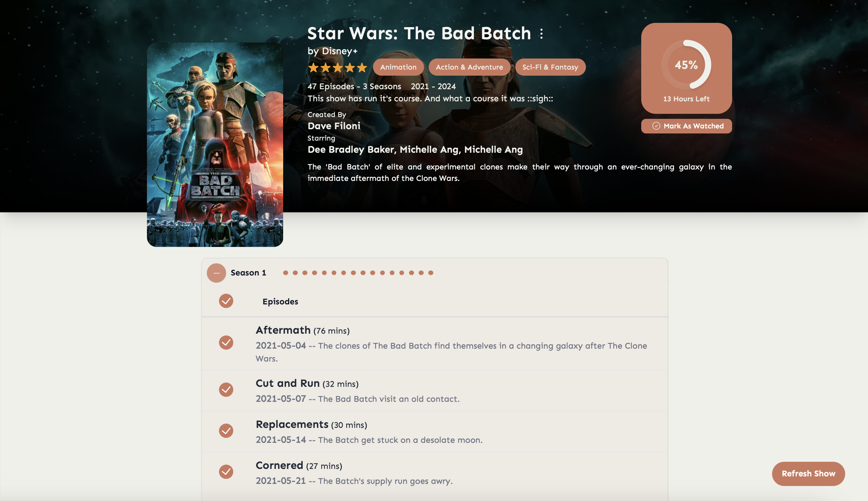This screenshot has width=868, height=501.
Task: Select the Action & Adventure genre tag
Action: [469, 67]
